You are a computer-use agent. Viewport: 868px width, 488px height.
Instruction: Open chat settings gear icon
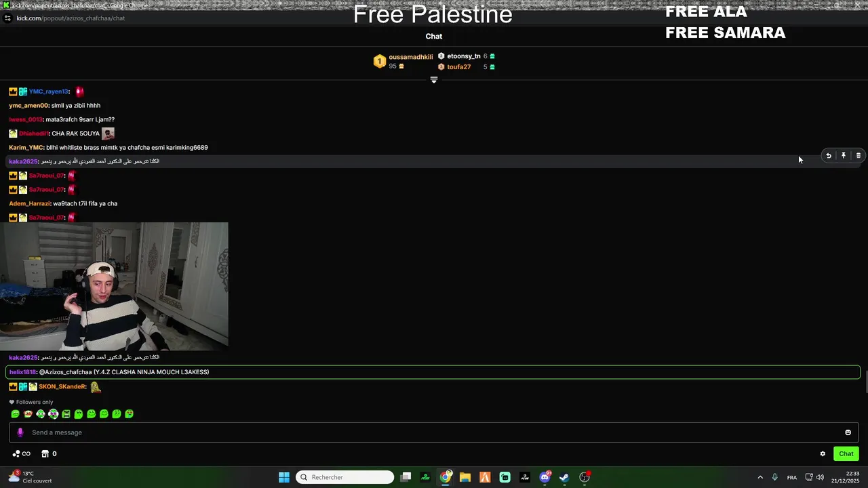pos(823,454)
